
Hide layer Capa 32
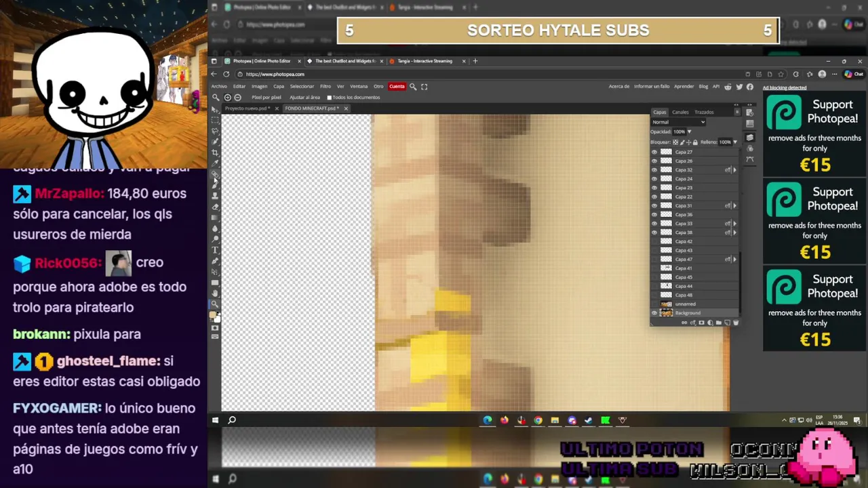click(654, 170)
